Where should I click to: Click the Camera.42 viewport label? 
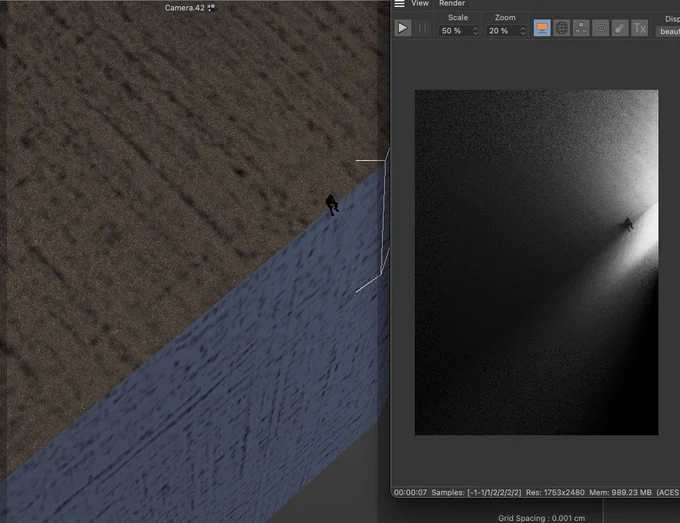pyautogui.click(x=184, y=8)
